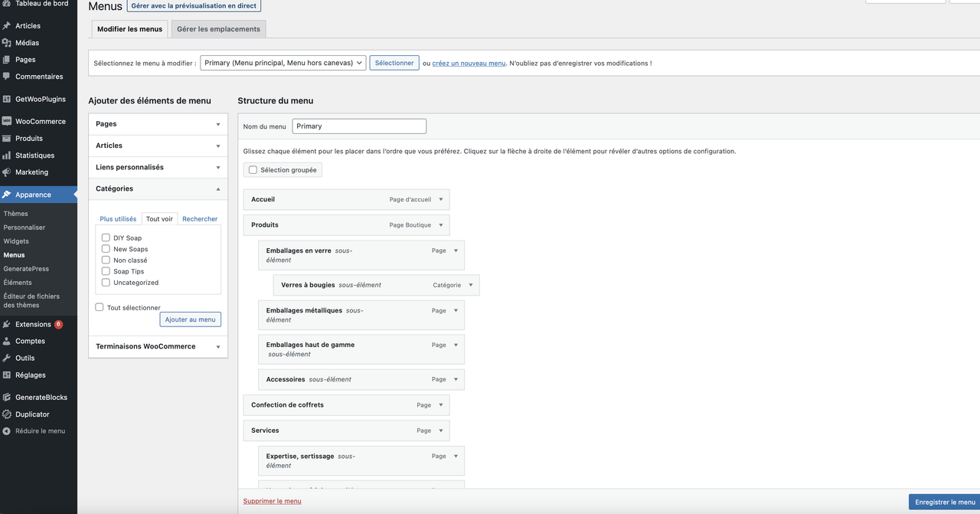The width and height of the screenshot is (980, 514).
Task: Click the Tableau de bord icon
Action: tap(7, 4)
